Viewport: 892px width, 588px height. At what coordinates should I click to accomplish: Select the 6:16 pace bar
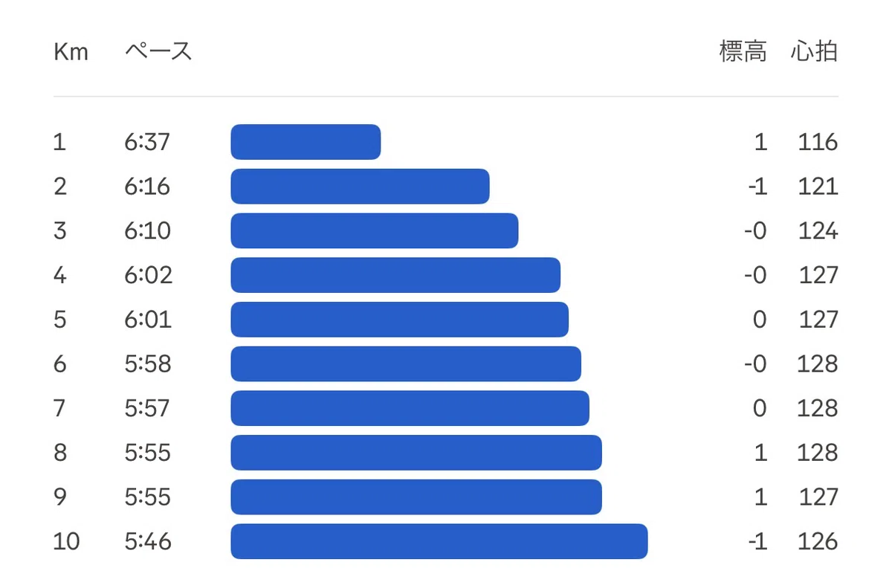tap(360, 186)
